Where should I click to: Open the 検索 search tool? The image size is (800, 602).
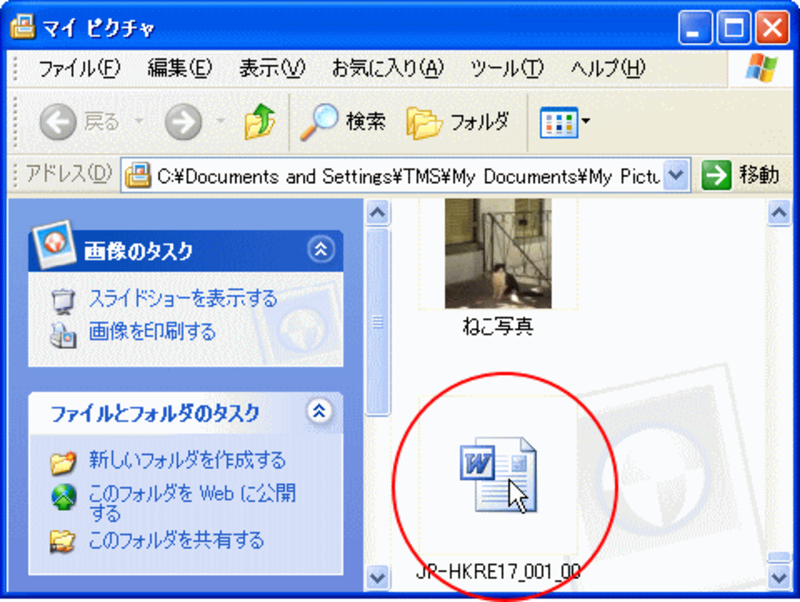(342, 122)
